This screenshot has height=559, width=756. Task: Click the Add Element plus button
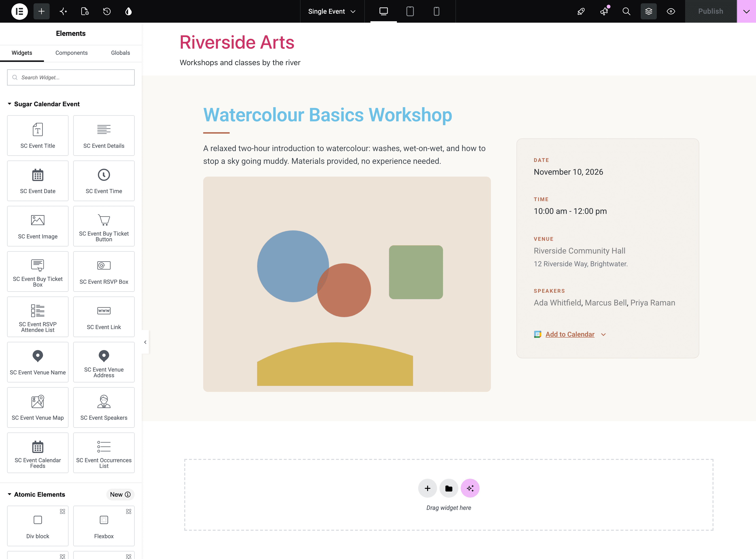[x=41, y=12]
